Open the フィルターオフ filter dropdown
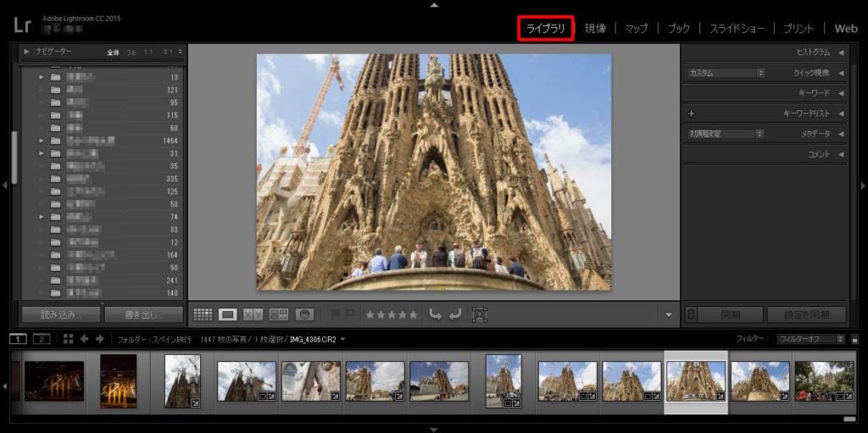 (810, 339)
